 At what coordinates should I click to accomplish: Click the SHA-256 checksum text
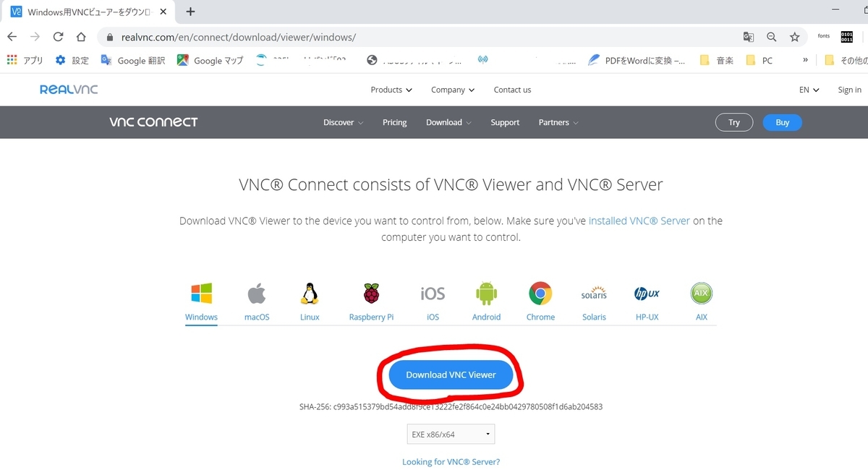pyautogui.click(x=451, y=407)
